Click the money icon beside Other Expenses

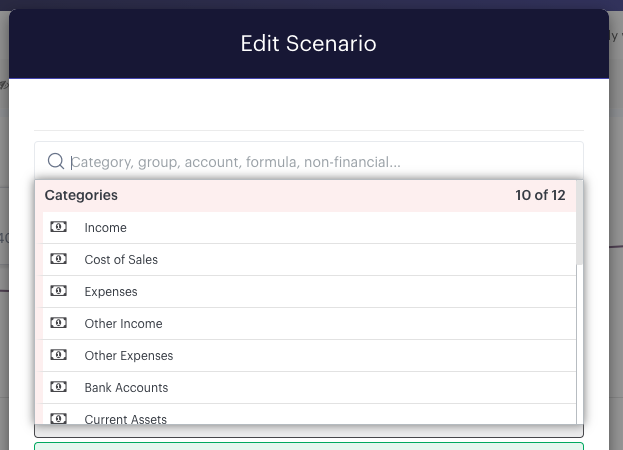point(58,355)
